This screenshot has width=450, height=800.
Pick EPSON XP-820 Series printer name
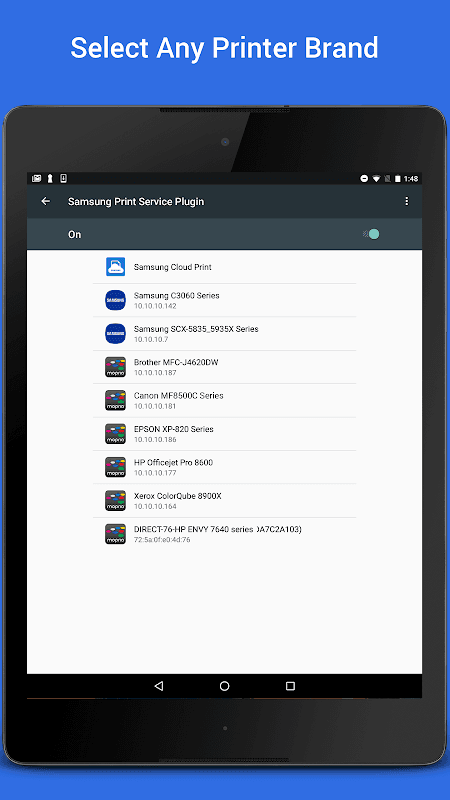coord(173,429)
